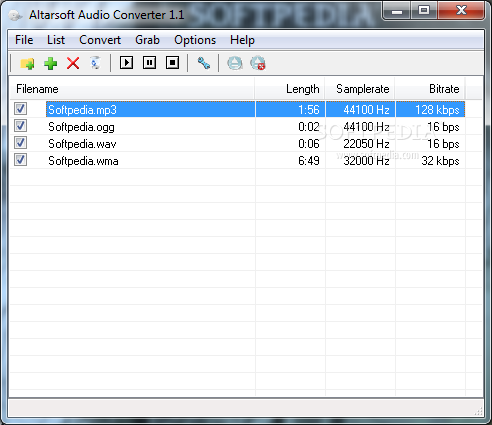Open the Options menu
Image resolution: width=492 pixels, height=425 pixels.
click(x=195, y=40)
